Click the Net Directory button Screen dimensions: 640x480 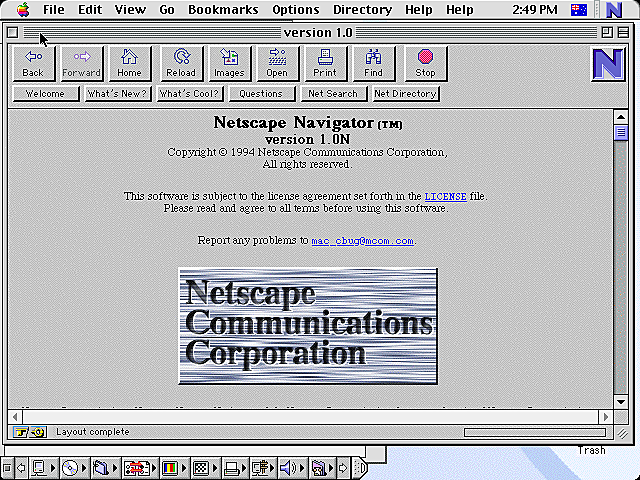click(405, 93)
